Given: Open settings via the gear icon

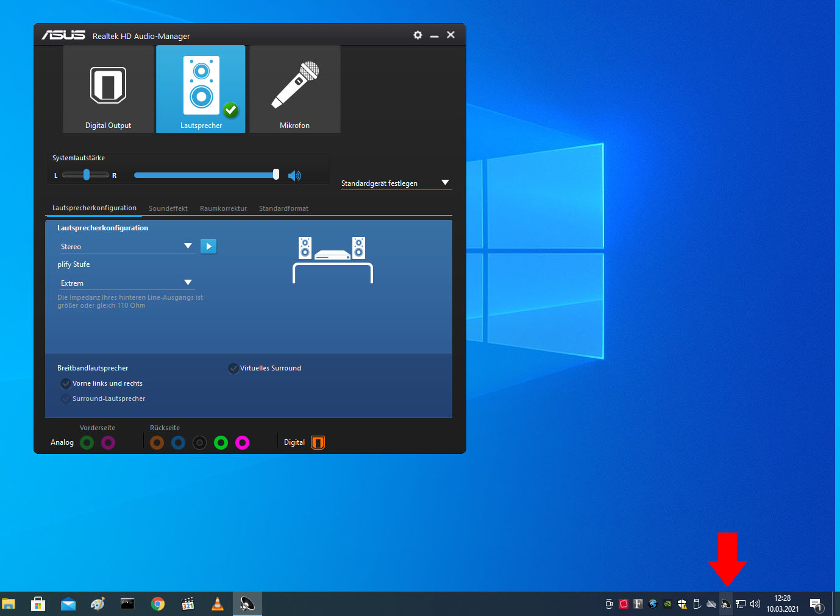Looking at the screenshot, I should (x=418, y=35).
